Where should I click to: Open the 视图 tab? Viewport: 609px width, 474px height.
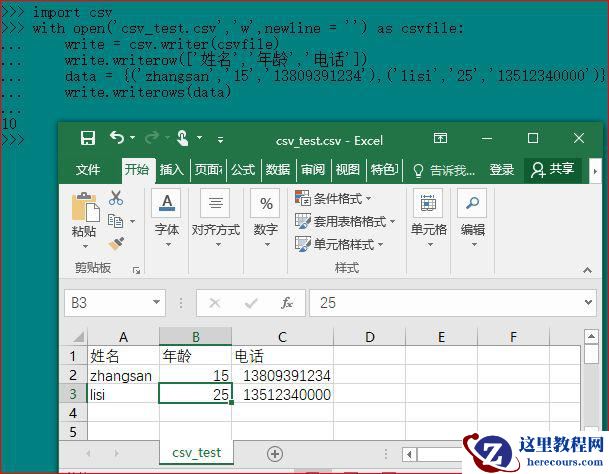347,170
